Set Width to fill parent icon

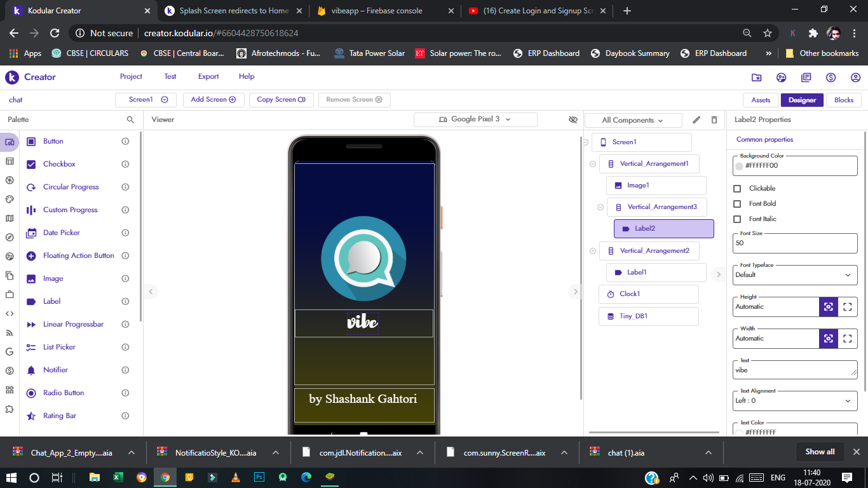[x=847, y=339]
